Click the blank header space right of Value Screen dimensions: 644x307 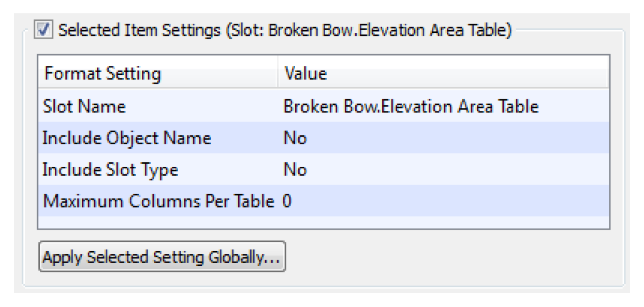(461, 74)
